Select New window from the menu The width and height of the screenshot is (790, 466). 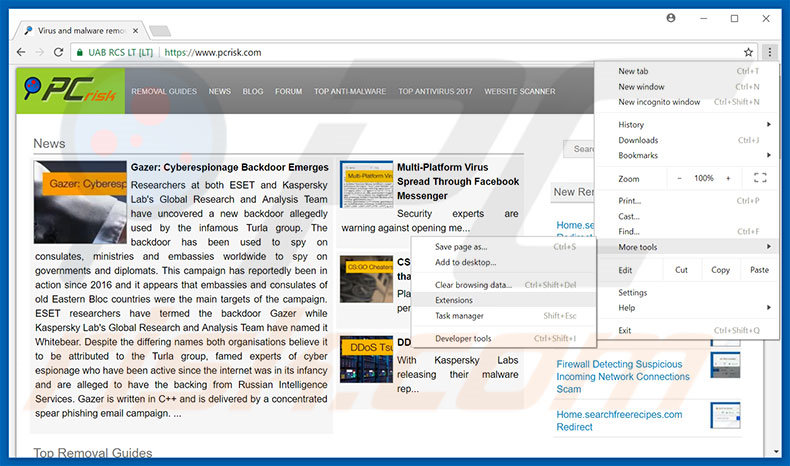point(686,87)
